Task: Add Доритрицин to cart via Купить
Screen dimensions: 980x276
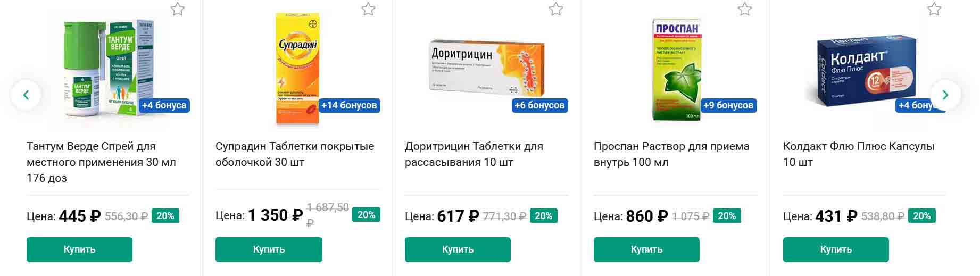Action: [x=458, y=249]
